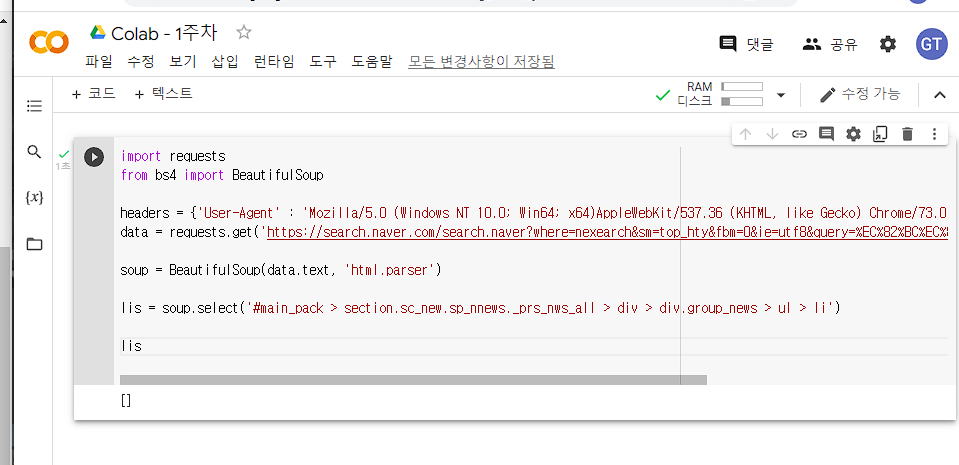Open the table of contents sidebar

tap(34, 106)
